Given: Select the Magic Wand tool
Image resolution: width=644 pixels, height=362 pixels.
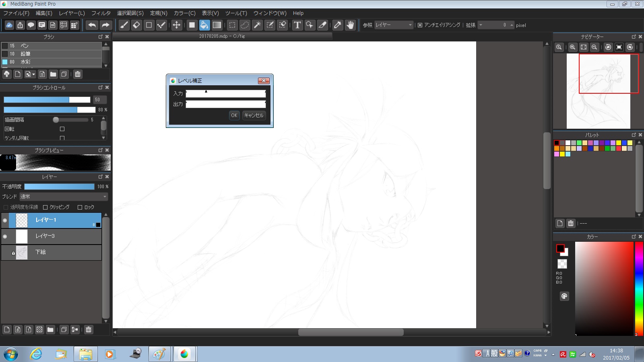Looking at the screenshot, I should pos(257,25).
